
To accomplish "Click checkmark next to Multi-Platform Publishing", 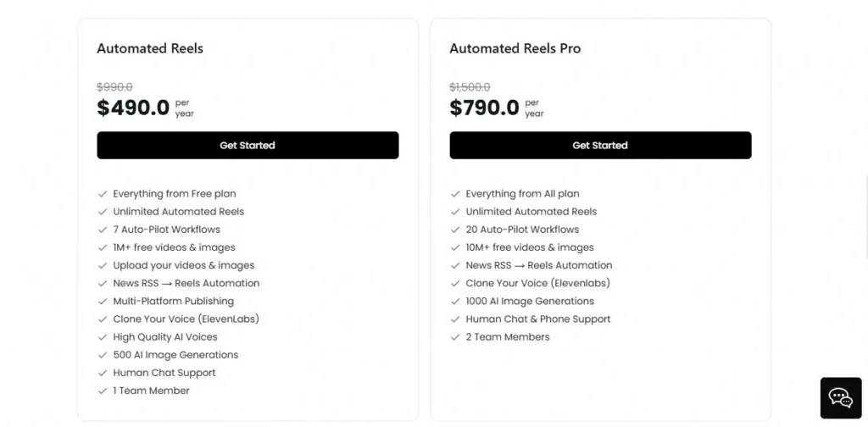I will coord(103,302).
